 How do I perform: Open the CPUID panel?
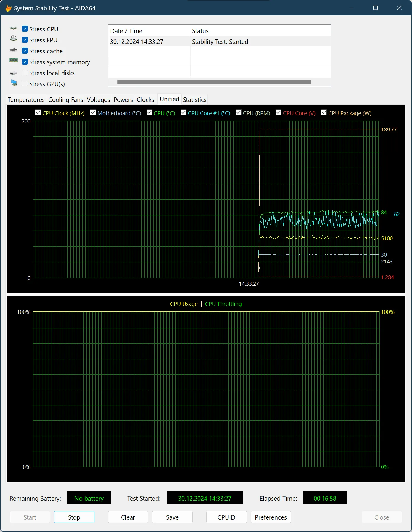click(x=226, y=517)
